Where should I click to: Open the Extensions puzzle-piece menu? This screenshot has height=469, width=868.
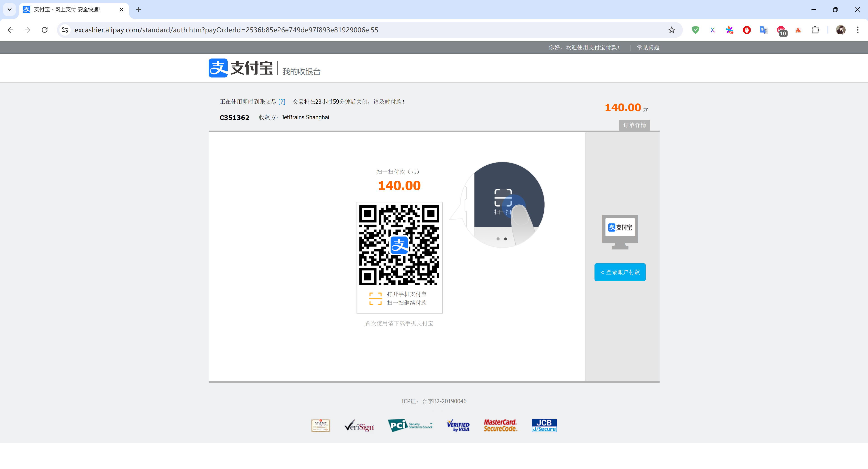click(x=815, y=30)
